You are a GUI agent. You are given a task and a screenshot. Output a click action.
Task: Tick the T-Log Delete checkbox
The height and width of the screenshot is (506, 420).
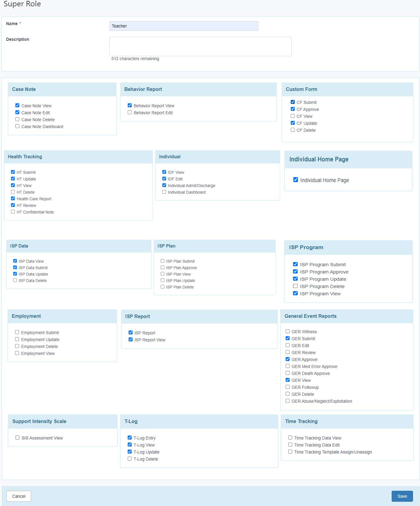pyautogui.click(x=130, y=459)
